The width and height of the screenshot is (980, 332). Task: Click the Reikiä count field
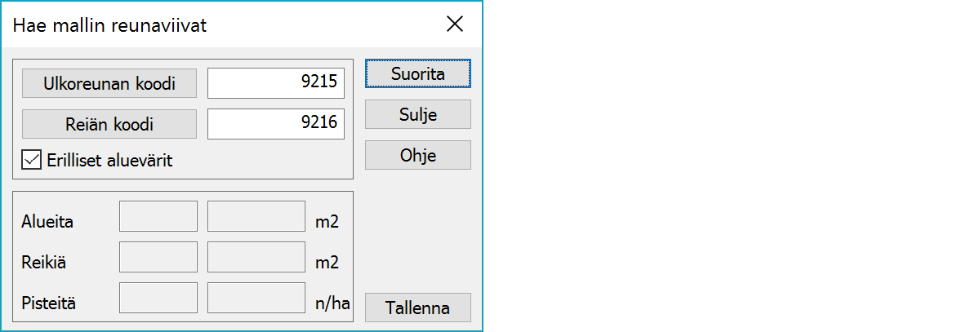pos(158,258)
